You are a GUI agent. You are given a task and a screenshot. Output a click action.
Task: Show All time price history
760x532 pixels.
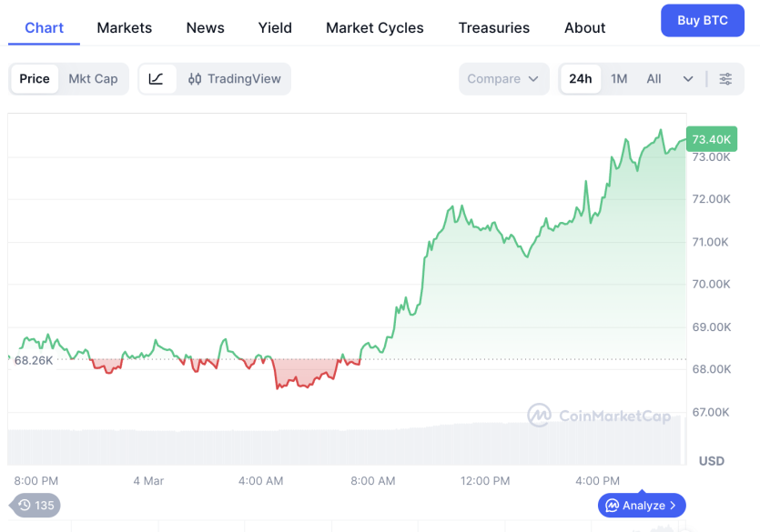(x=654, y=79)
